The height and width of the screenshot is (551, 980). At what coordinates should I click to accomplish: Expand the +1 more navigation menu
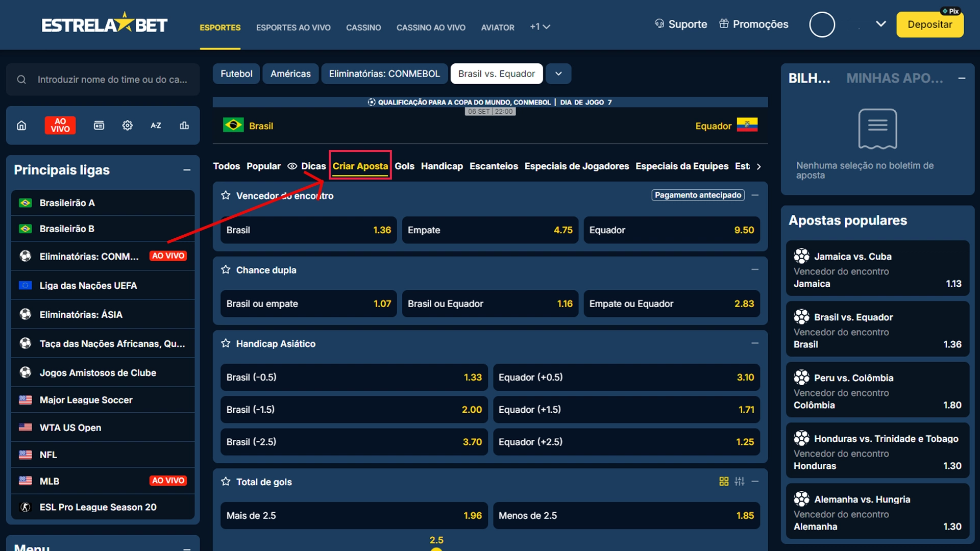click(x=540, y=27)
